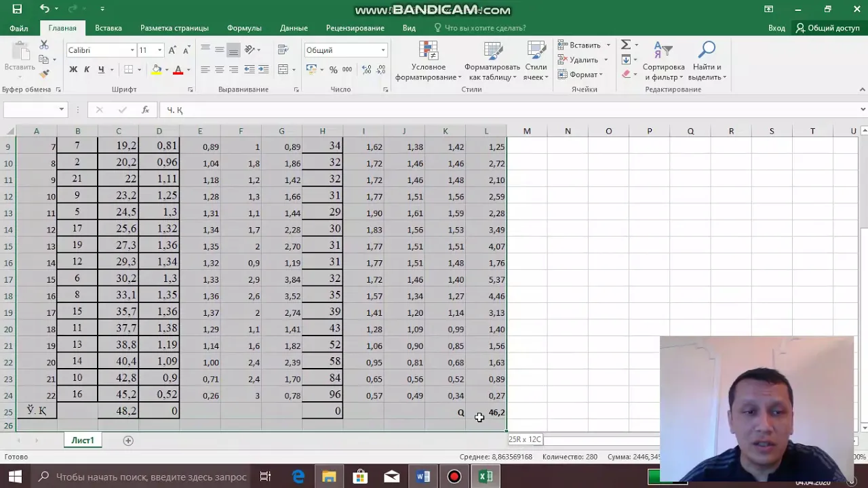
Task: Open the font name Calibri dropdown
Action: pos(132,50)
